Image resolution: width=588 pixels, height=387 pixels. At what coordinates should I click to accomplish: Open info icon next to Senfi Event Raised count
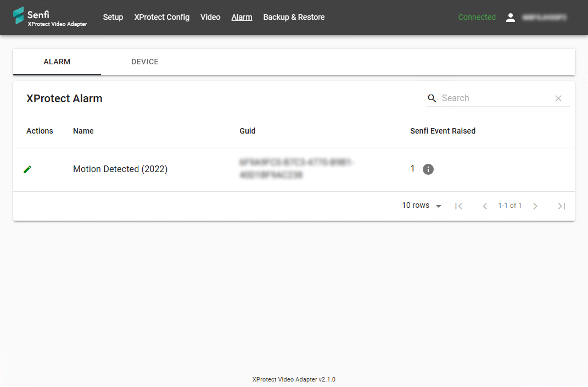point(428,169)
